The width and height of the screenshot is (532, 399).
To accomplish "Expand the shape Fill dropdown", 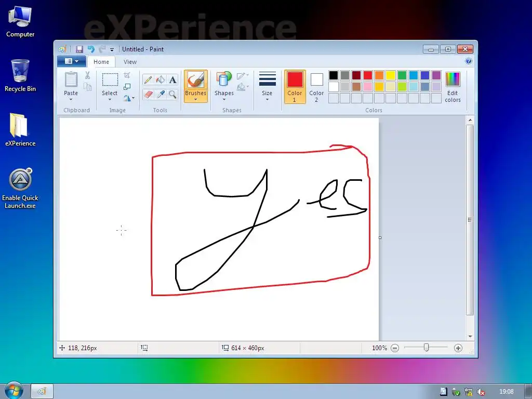I will (x=243, y=87).
